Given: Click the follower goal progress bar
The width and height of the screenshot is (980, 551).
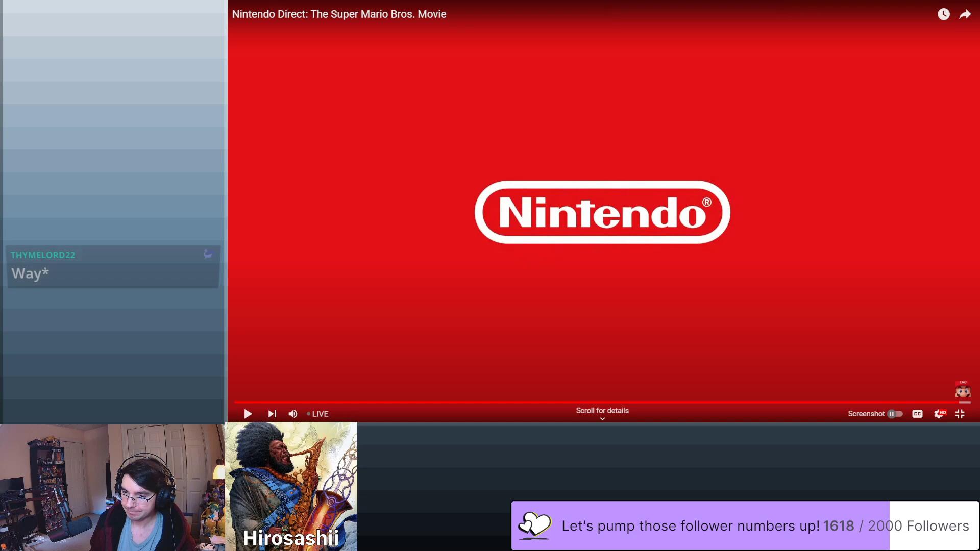Looking at the screenshot, I should click(x=745, y=525).
